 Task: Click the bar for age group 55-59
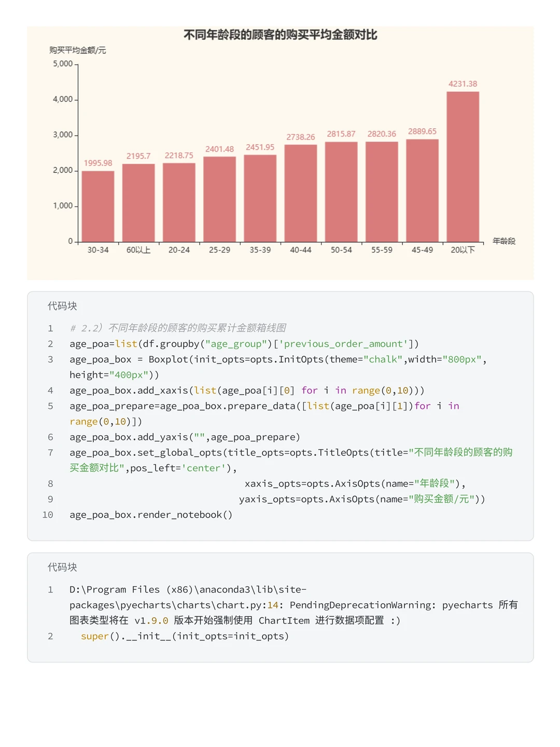pyautogui.click(x=382, y=192)
